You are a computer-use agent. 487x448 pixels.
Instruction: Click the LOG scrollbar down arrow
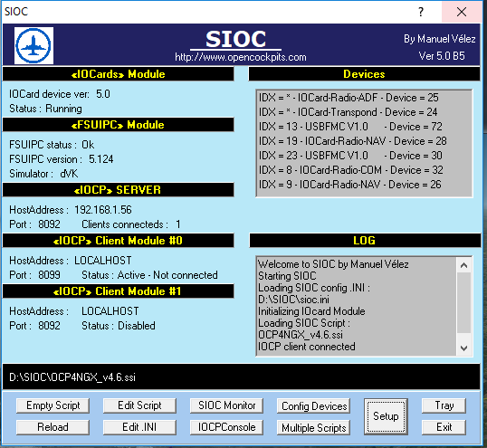click(x=464, y=348)
